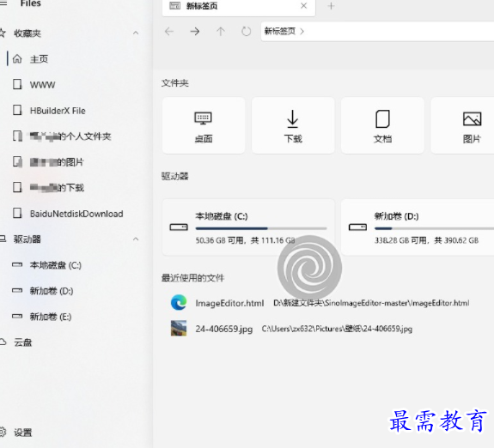Click the 最近使用的文件 section heading
Image resolution: width=494 pixels, height=448 pixels.
pos(192,278)
